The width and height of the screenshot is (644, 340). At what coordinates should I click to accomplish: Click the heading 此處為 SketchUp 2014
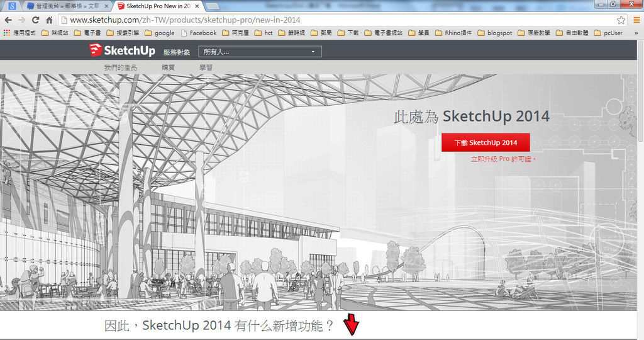click(x=472, y=116)
